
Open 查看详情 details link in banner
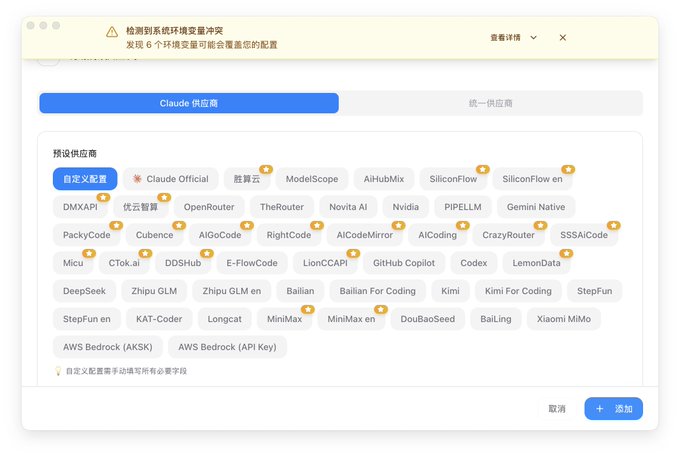[505, 38]
